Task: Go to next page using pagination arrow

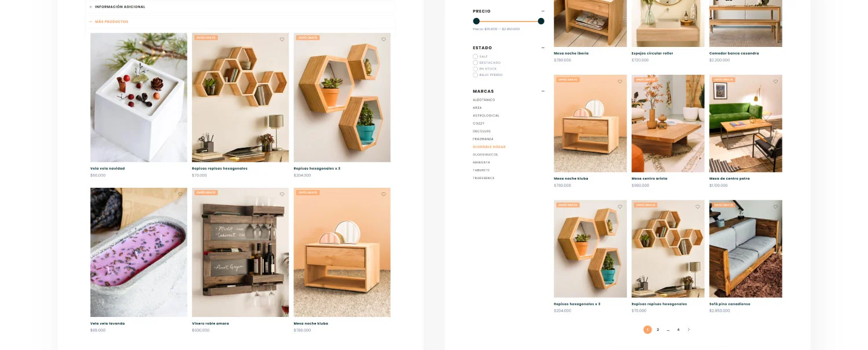Action: coord(689,330)
